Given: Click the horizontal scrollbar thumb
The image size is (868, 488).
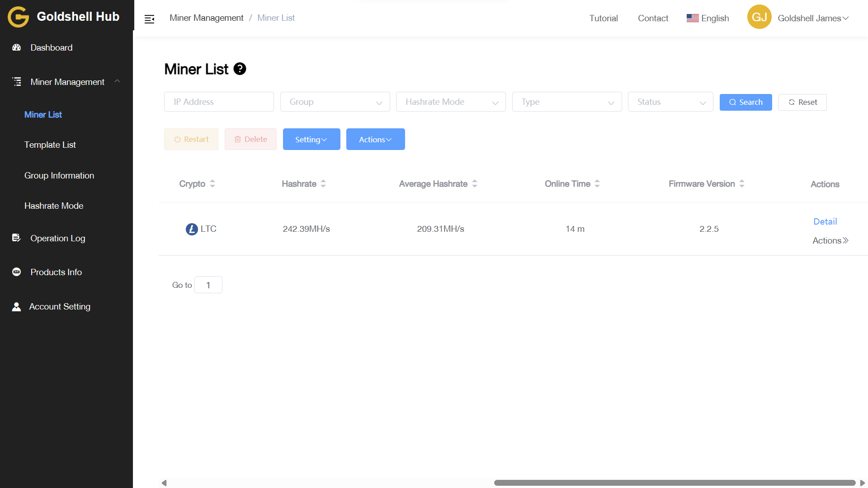Looking at the screenshot, I should [675, 483].
